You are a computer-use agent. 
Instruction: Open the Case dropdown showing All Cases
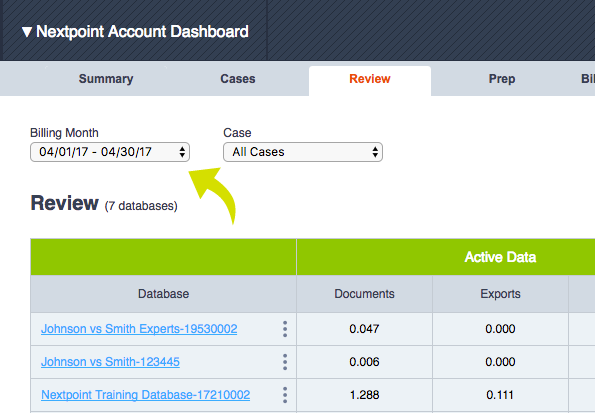[x=303, y=152]
